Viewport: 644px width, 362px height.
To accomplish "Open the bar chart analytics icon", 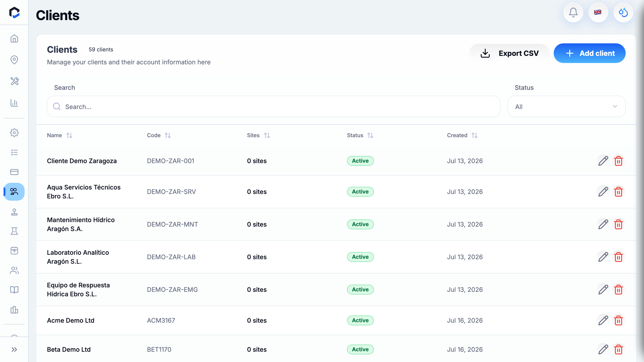I will 14,103.
